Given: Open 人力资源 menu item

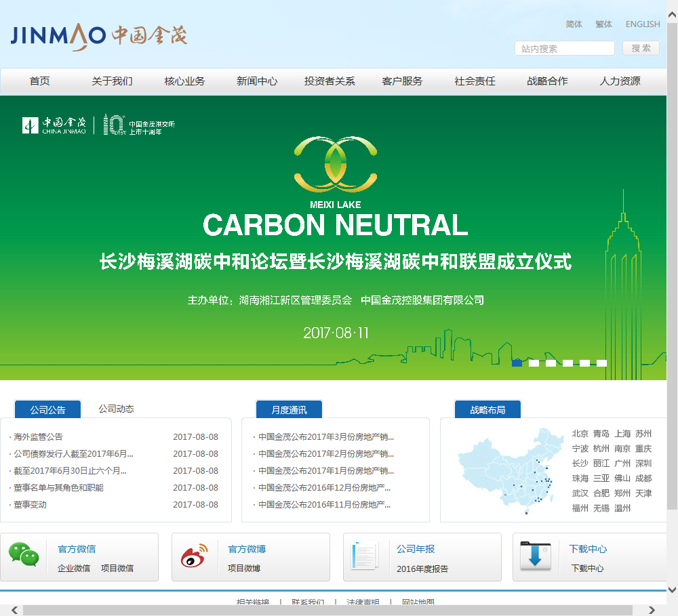Looking at the screenshot, I should coord(620,81).
